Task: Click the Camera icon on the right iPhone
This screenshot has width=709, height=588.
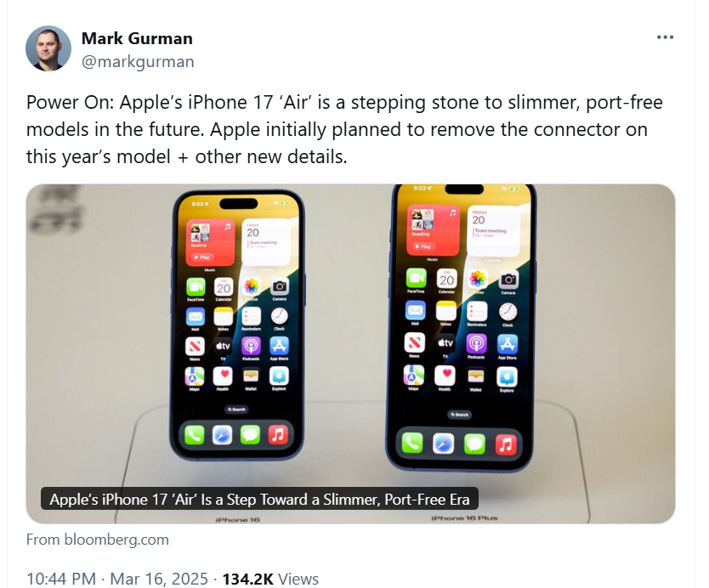Action: coord(508,280)
